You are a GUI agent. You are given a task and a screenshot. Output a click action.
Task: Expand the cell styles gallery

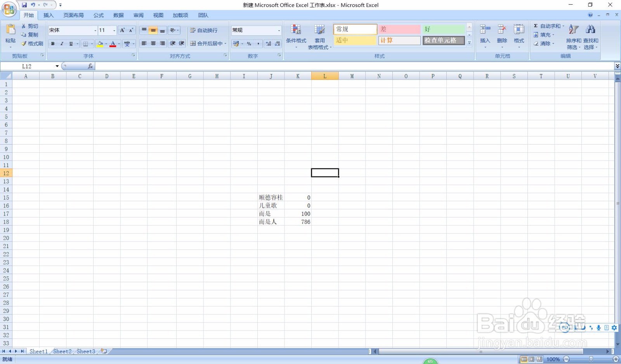pos(469,43)
